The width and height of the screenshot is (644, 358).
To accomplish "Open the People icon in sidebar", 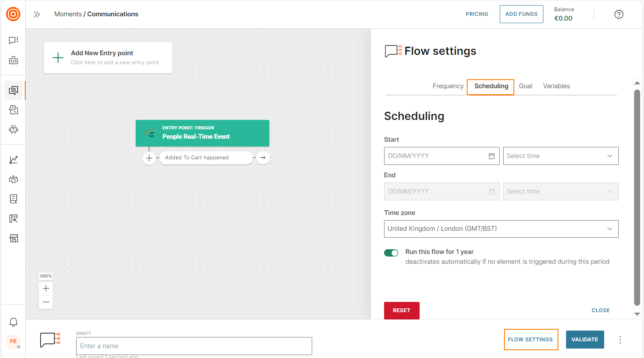I will click(13, 179).
